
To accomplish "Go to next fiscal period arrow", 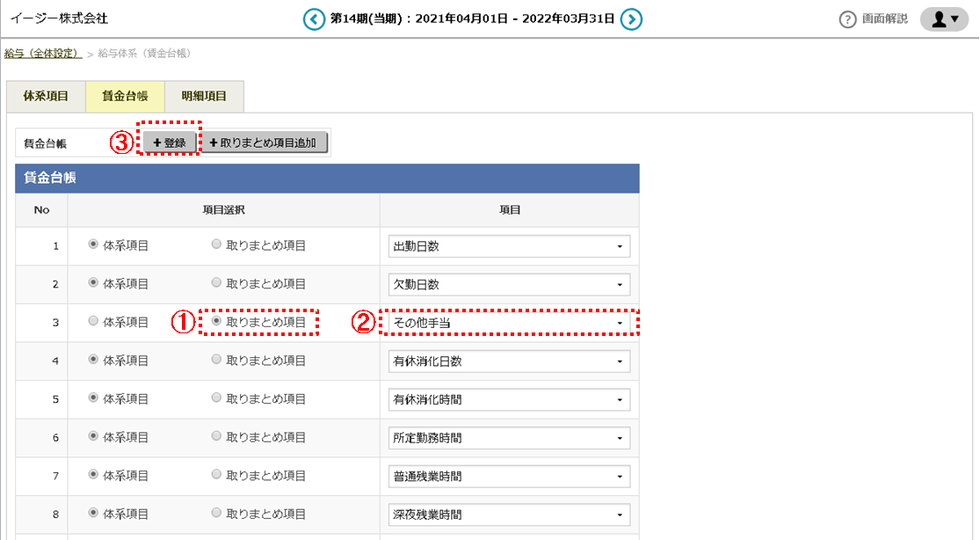I will [x=631, y=19].
